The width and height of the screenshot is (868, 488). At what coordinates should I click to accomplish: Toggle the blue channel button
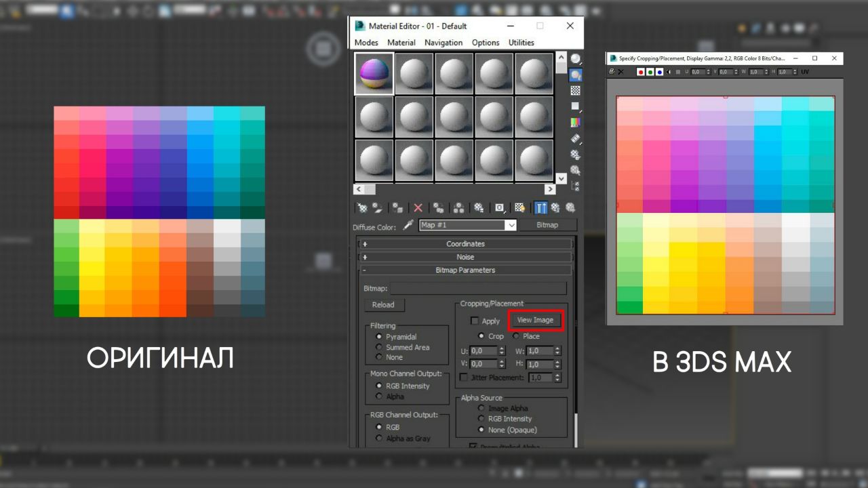coord(659,72)
